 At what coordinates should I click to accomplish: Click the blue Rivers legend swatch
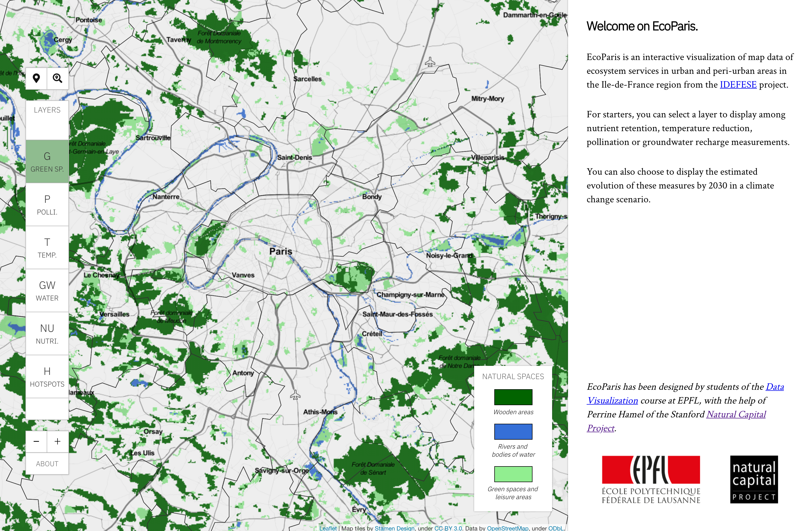[x=513, y=432]
